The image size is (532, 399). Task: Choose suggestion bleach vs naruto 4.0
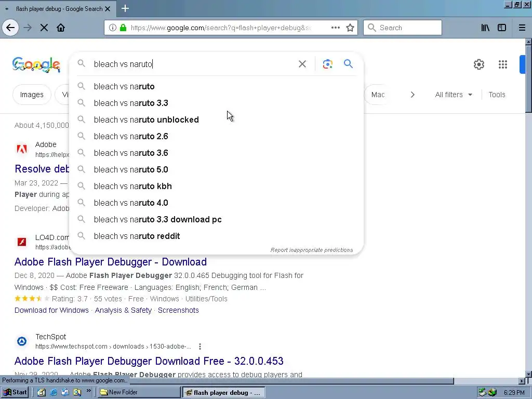(x=216, y=203)
